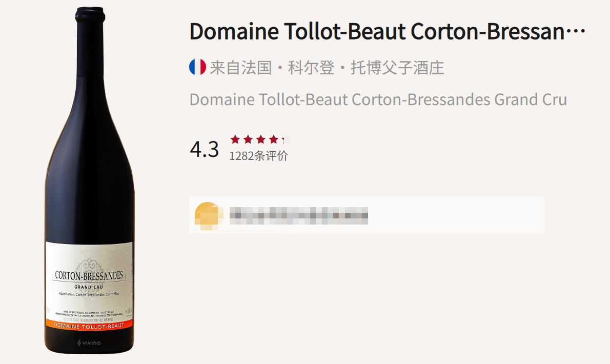The height and width of the screenshot is (364, 610).
Task: Select the fourth rating star
Action: (274, 139)
